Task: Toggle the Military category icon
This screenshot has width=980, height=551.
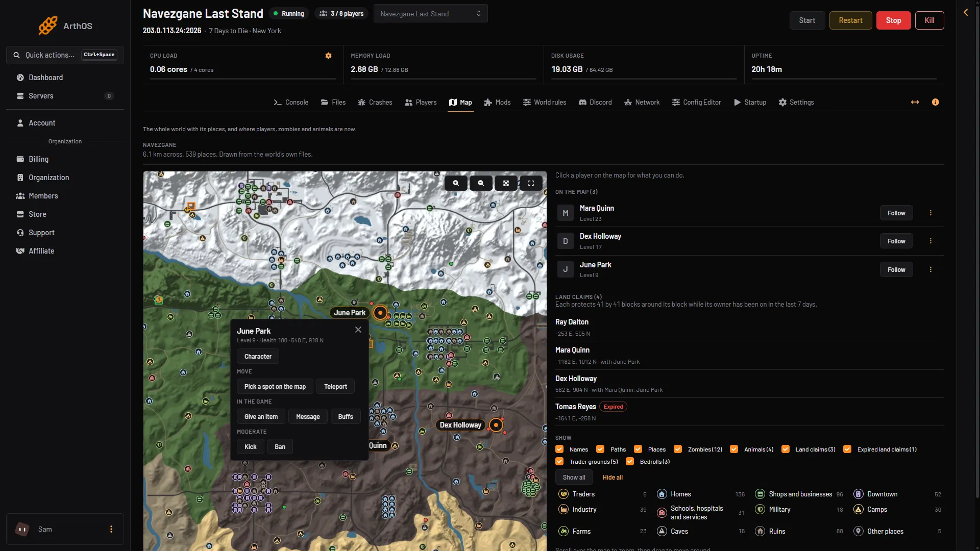Action: pyautogui.click(x=760, y=509)
